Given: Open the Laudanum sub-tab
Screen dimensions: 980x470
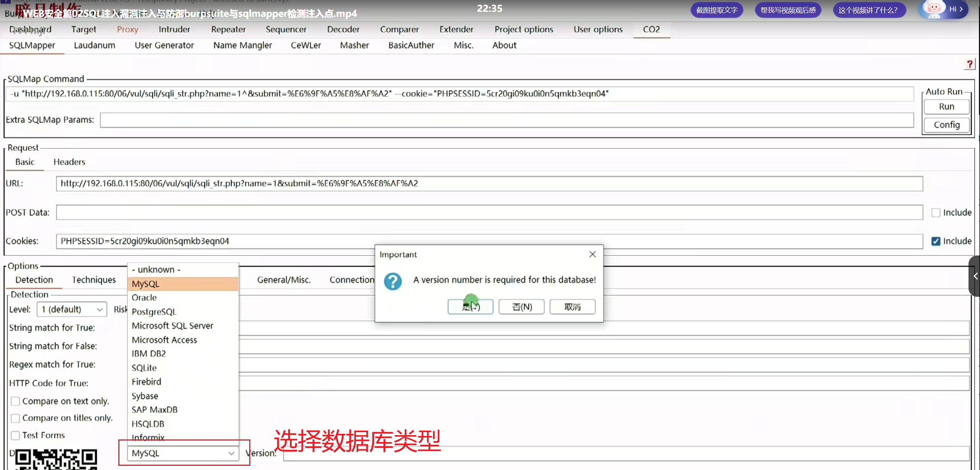Looking at the screenshot, I should pos(94,46).
